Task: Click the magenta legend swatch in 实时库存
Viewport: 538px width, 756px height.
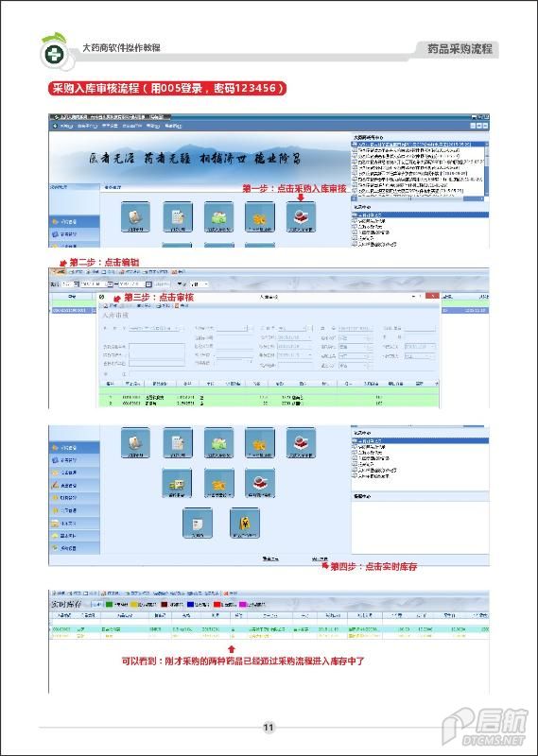Action: click(243, 604)
